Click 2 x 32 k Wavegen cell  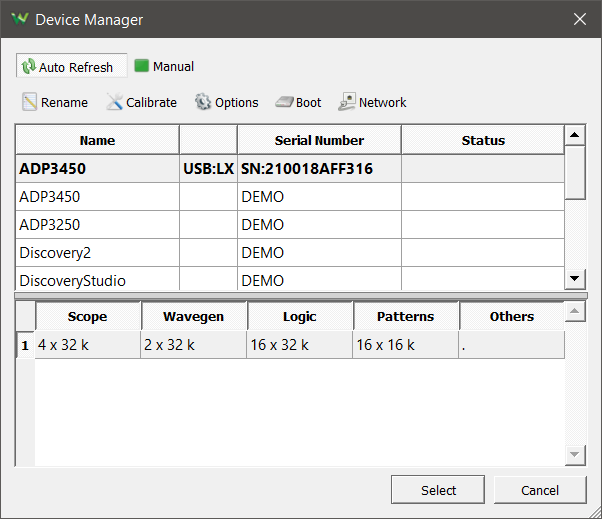pos(194,345)
